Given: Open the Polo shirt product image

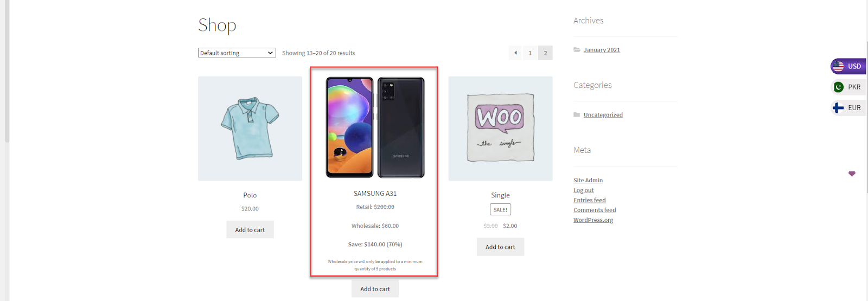Looking at the screenshot, I should pos(250,129).
